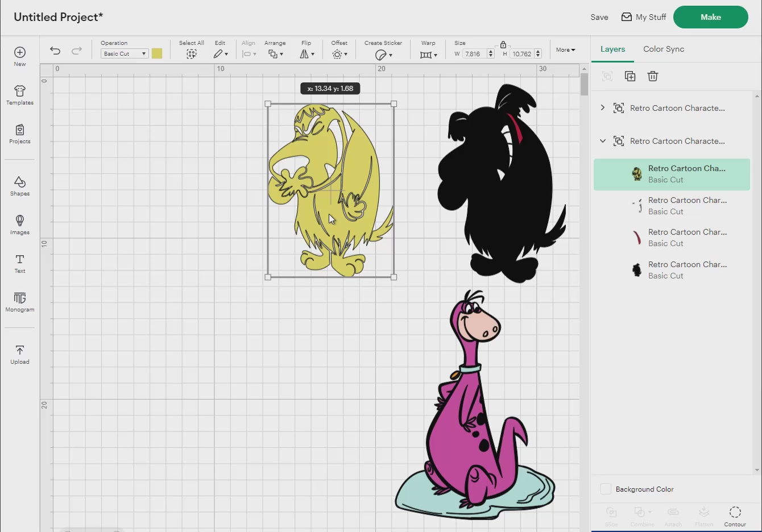Viewport: 762px width, 532px height.
Task: Select the highlighted yellow Retro Cartoon layer
Action: tap(672, 174)
